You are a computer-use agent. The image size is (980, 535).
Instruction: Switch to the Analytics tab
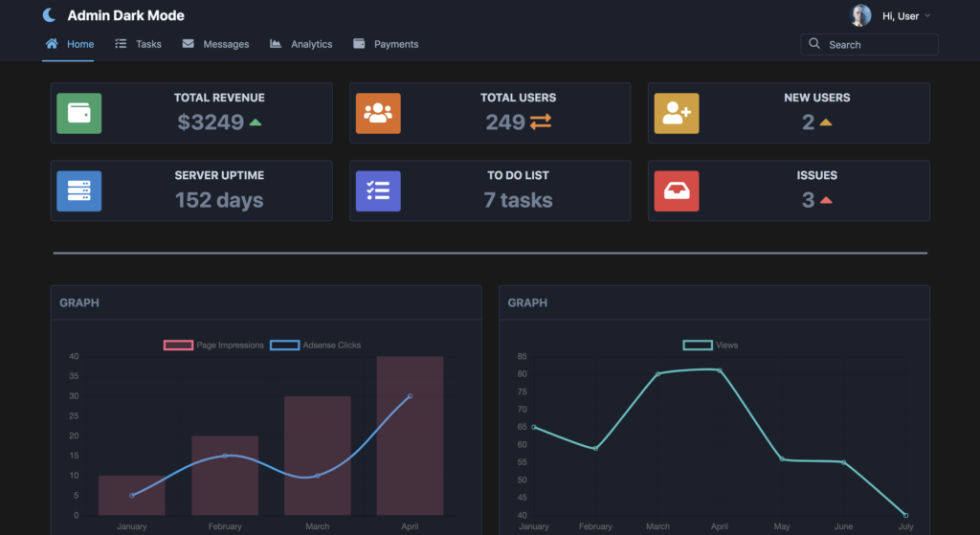point(301,44)
